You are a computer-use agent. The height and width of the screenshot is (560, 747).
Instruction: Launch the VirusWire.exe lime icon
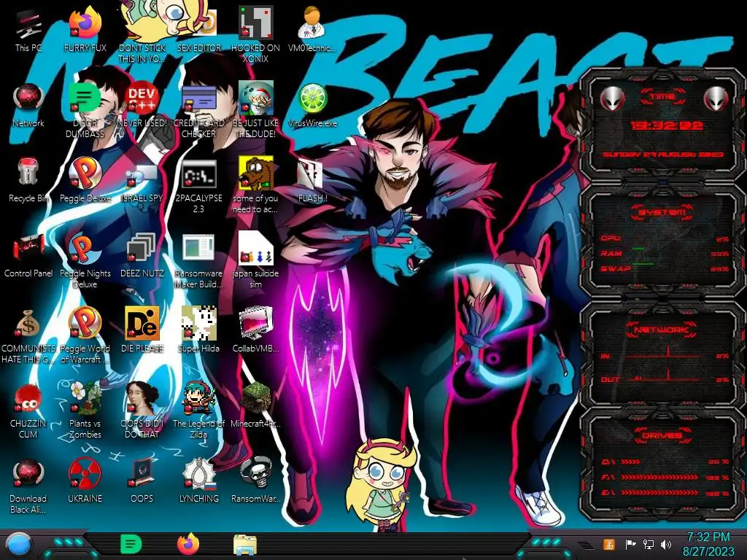[312, 106]
